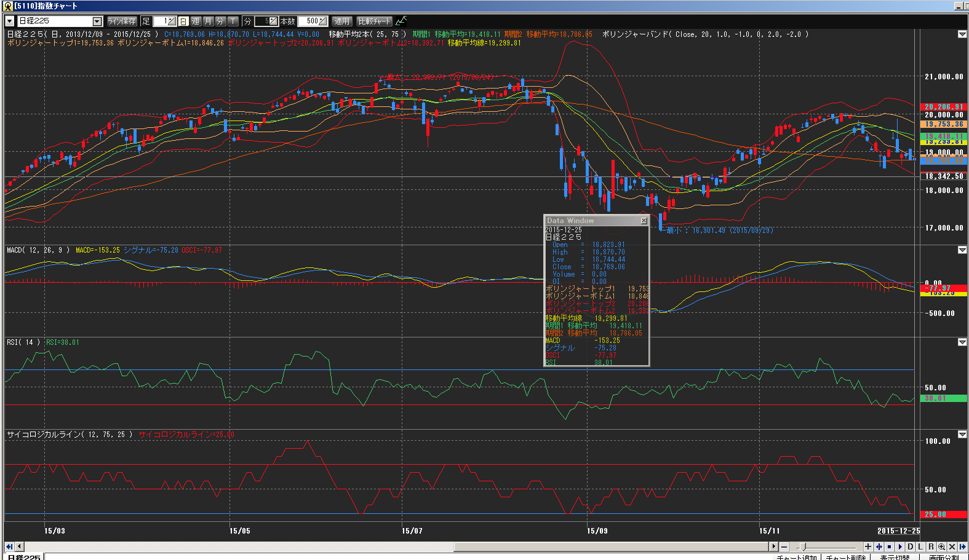The image size is (969, 560).
Task: Click the plus zoom-in button
Action: (x=868, y=546)
